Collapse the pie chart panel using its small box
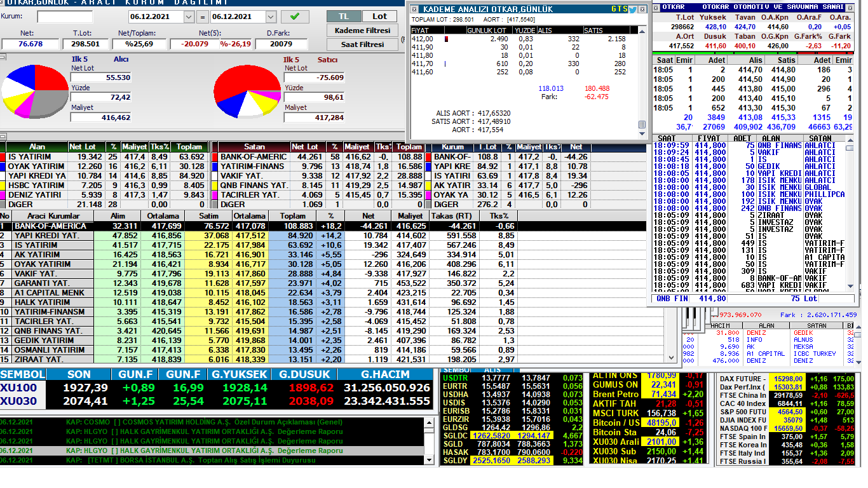 [x=3, y=57]
